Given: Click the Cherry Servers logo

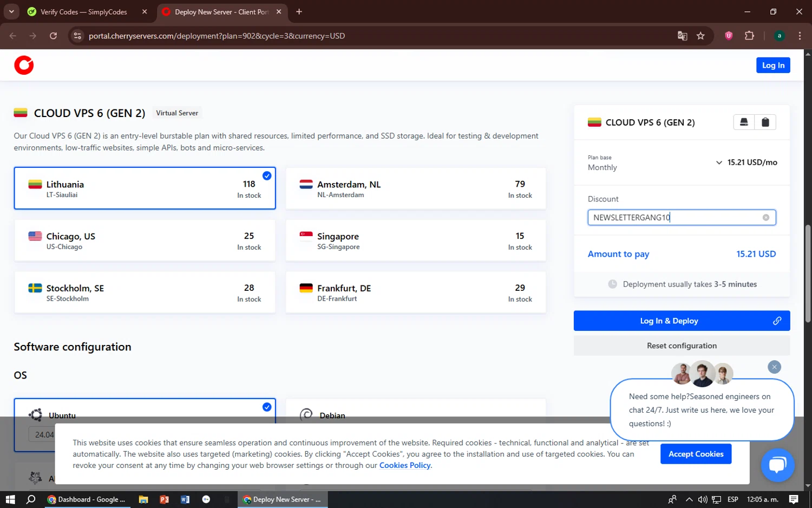Looking at the screenshot, I should (x=24, y=65).
